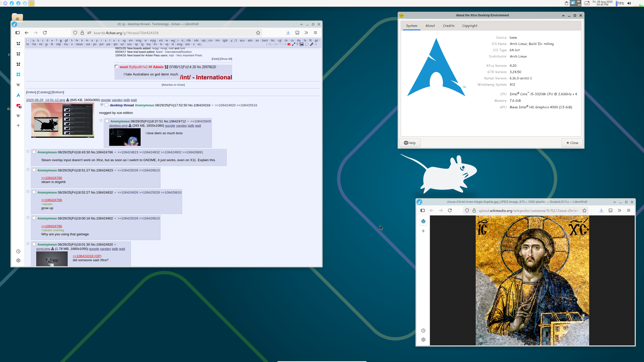Tick the checkbox on moot's Admin post

coord(116,67)
